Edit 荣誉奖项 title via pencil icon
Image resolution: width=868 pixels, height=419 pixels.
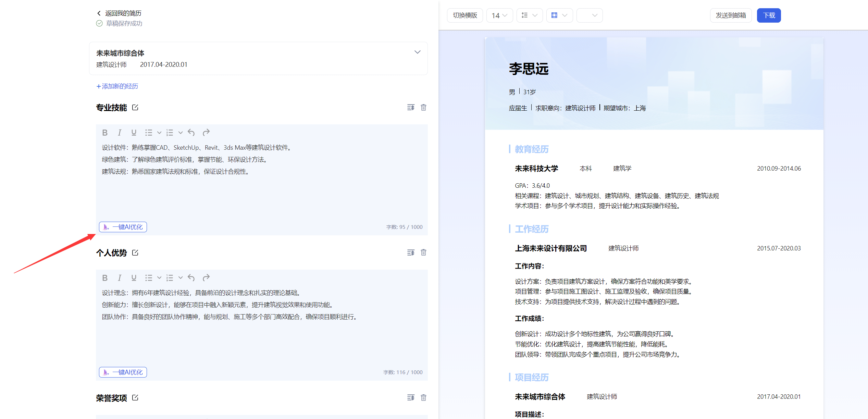(135, 398)
